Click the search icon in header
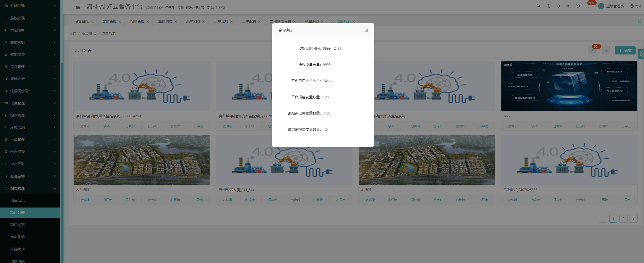The height and width of the screenshot is (263, 644). tap(538, 6)
